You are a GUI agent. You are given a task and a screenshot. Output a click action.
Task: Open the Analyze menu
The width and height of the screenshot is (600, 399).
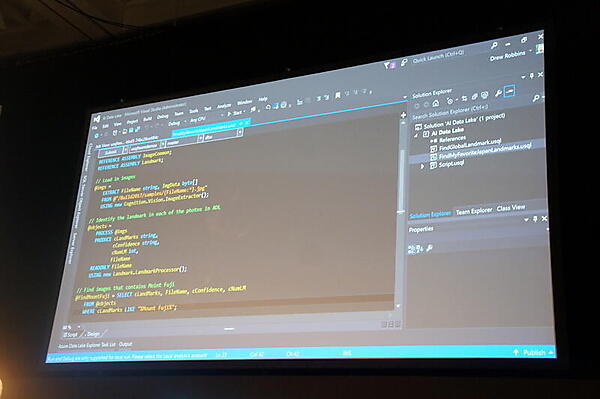[x=224, y=106]
